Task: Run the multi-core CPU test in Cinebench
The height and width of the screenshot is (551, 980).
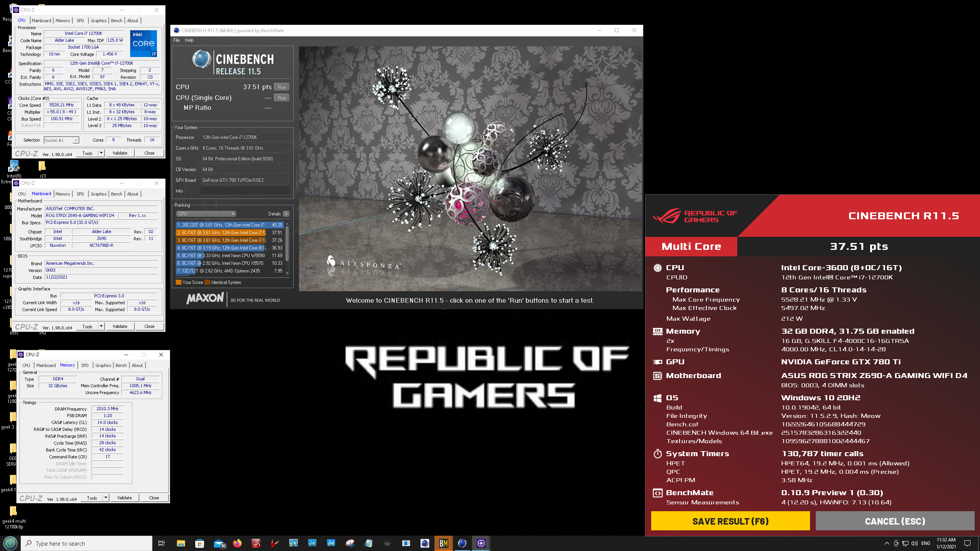Action: [x=282, y=87]
